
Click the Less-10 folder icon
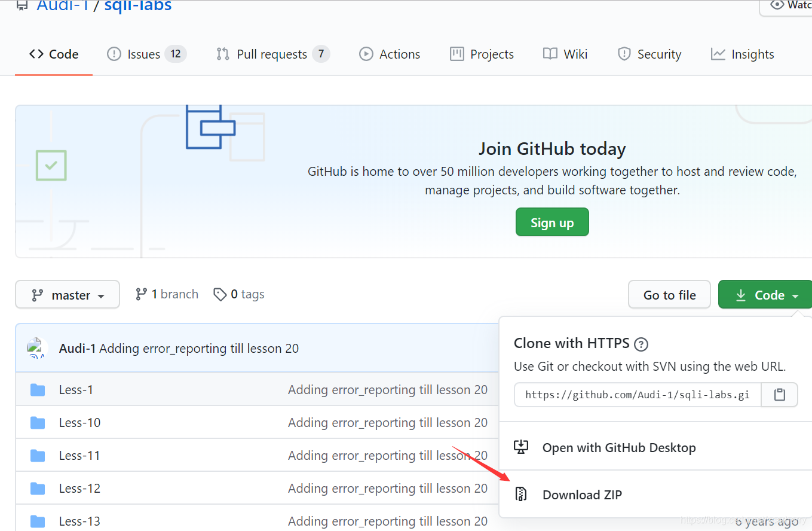click(38, 423)
